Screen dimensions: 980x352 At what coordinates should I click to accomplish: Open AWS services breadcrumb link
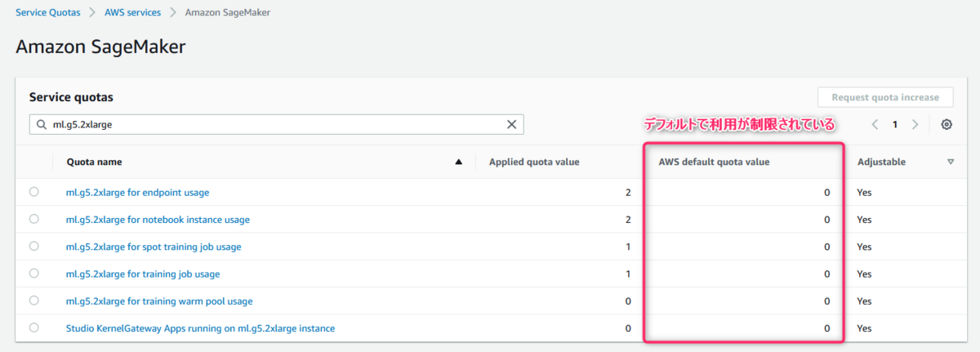coord(132,12)
